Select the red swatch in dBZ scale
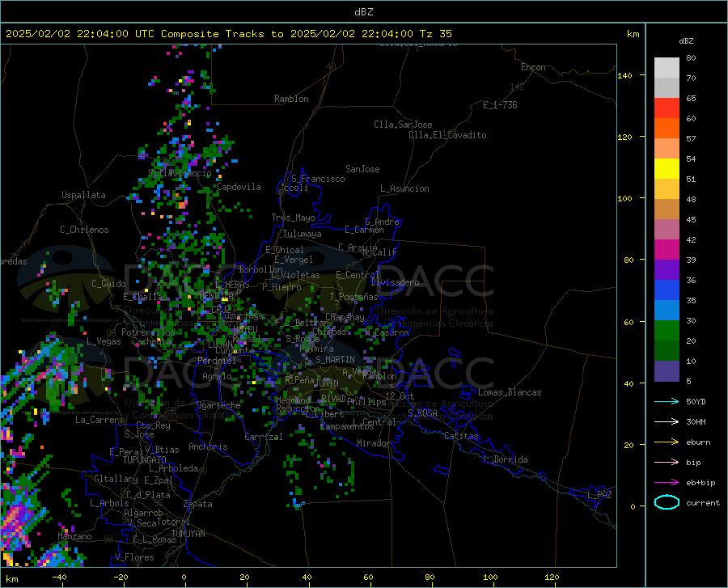 tap(667, 108)
